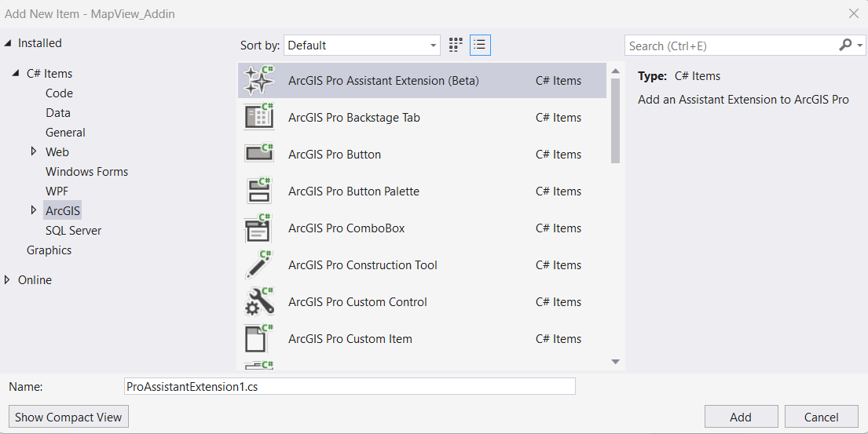Screen dimensions: 868x434
Task: Select the ArcGIS Pro Custom Item icon
Action: click(x=259, y=338)
